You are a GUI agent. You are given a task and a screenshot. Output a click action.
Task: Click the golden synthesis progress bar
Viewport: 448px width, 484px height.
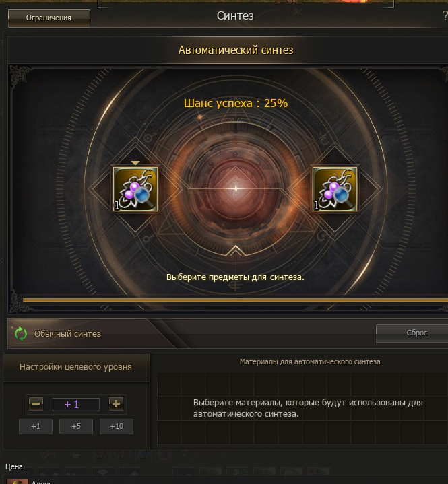pos(235,300)
